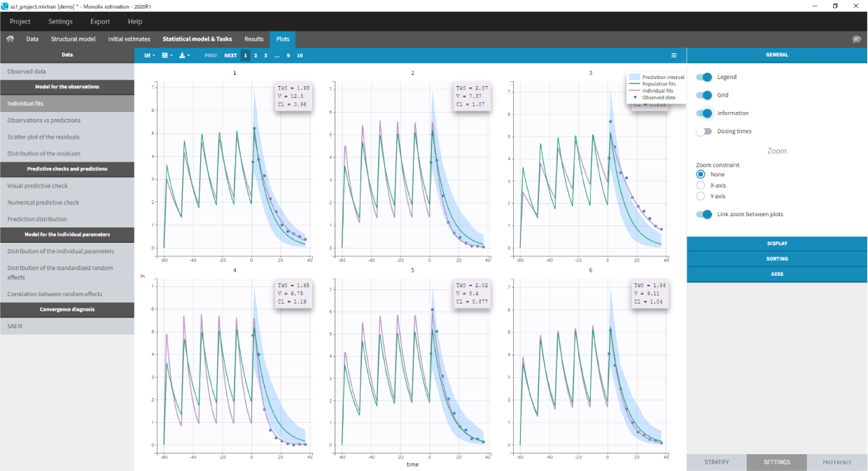Jump to plot page 2
Image resolution: width=868 pixels, height=471 pixels.
click(x=255, y=55)
